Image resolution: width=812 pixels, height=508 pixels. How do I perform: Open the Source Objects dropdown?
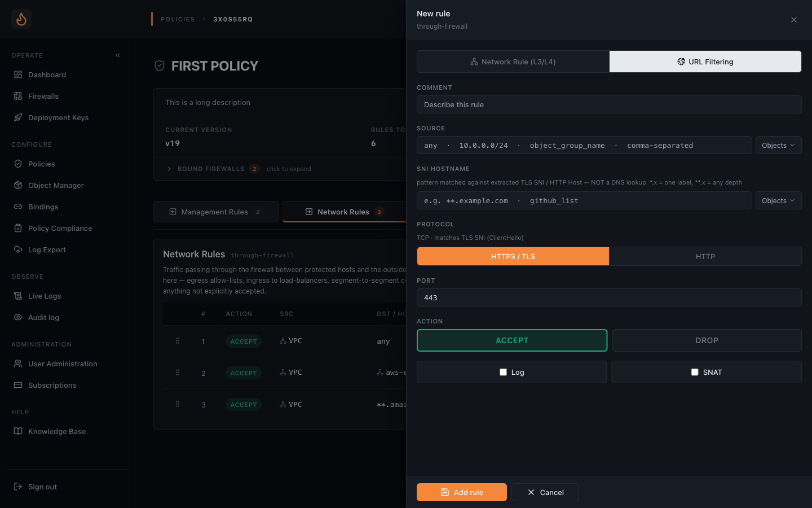pos(778,145)
